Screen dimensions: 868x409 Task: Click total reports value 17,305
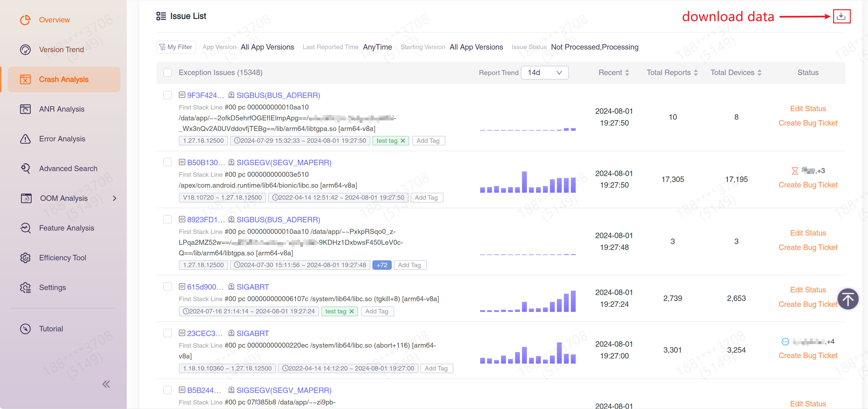(673, 179)
